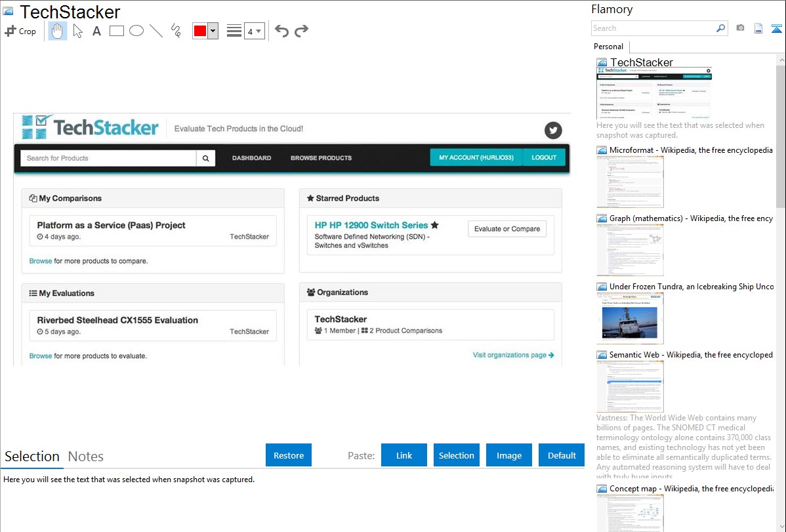Switch to the Notes tab
The height and width of the screenshot is (532, 786).
pos(86,457)
